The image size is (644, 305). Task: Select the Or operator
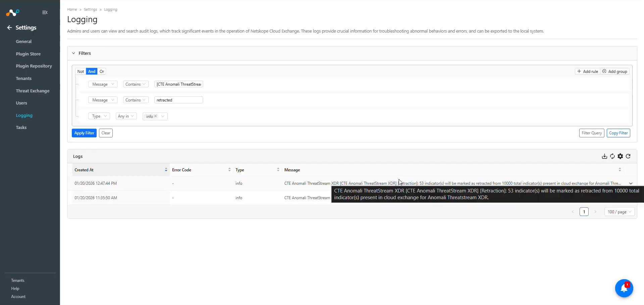tap(102, 72)
